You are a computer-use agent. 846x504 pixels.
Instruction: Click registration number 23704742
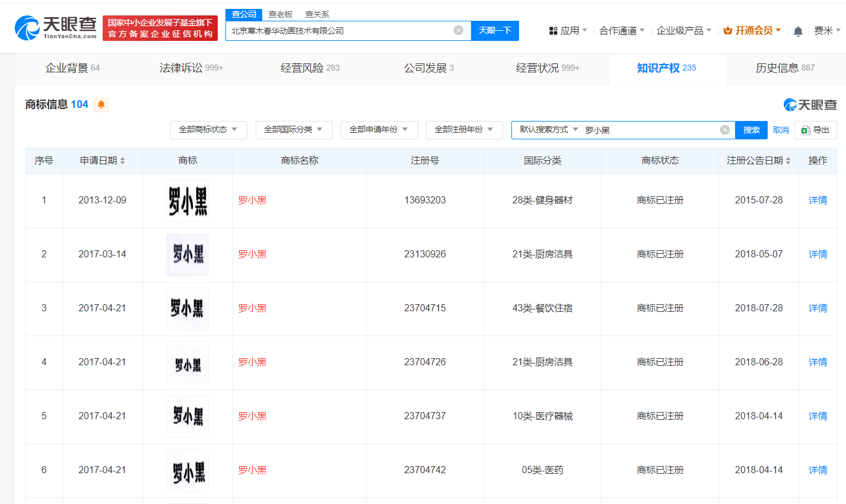pos(425,470)
